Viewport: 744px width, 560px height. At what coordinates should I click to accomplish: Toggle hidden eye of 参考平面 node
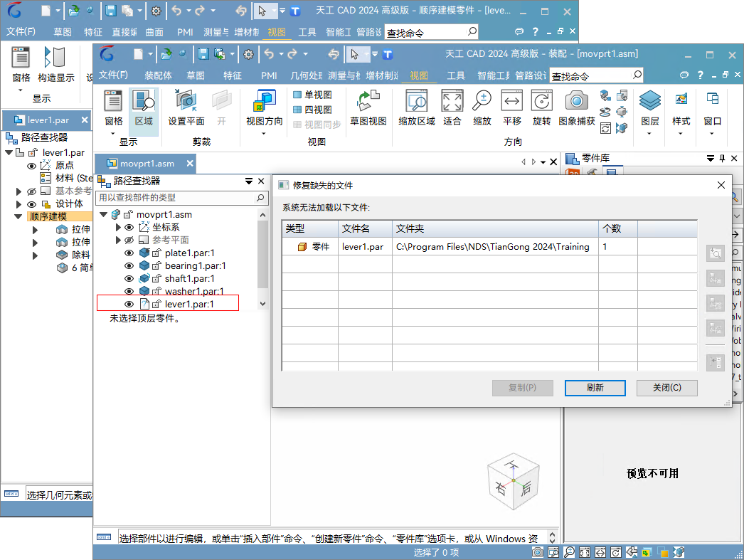[x=129, y=240]
